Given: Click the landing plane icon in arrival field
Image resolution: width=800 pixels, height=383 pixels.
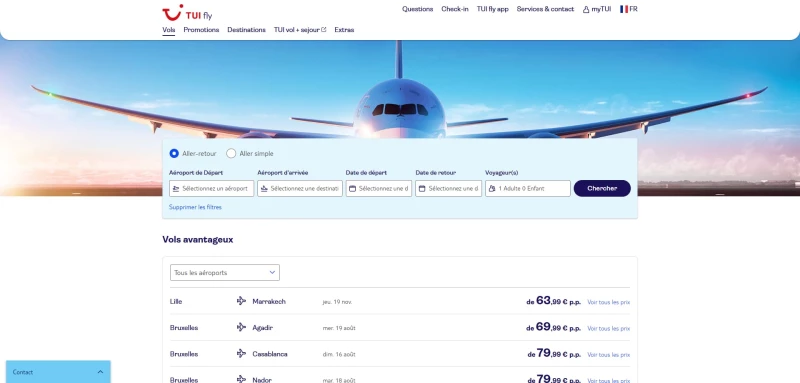Looking at the screenshot, I should (x=264, y=189).
